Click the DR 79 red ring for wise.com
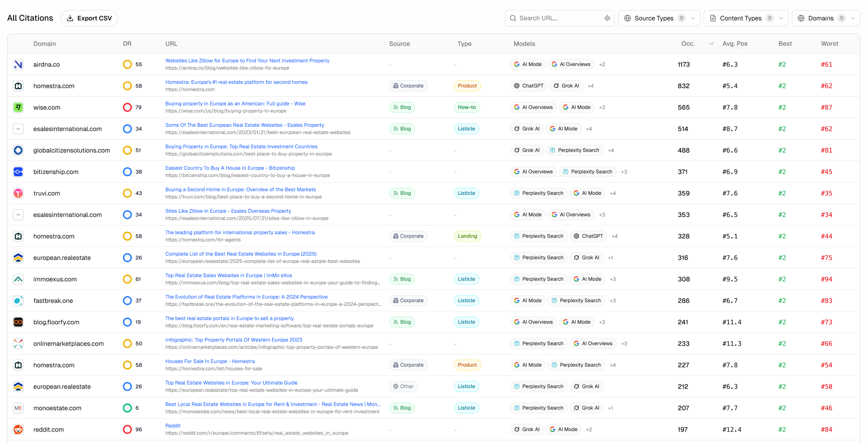The image size is (868, 444). click(x=127, y=107)
